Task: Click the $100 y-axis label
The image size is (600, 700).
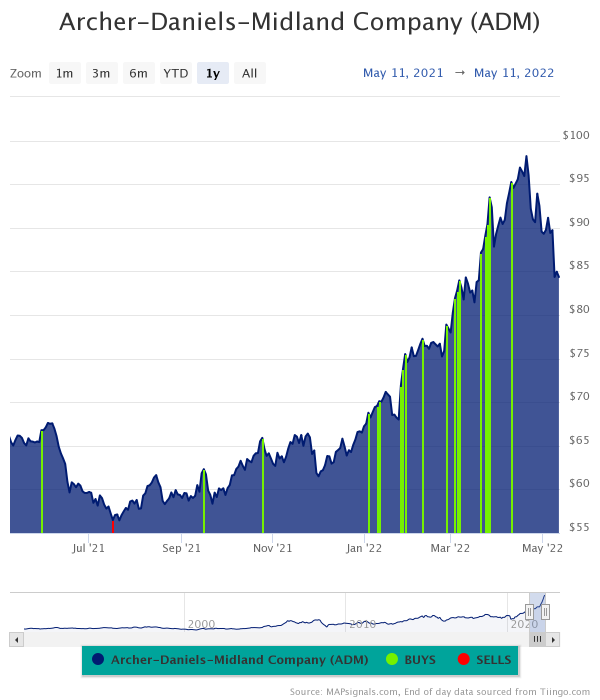Action: (x=576, y=135)
